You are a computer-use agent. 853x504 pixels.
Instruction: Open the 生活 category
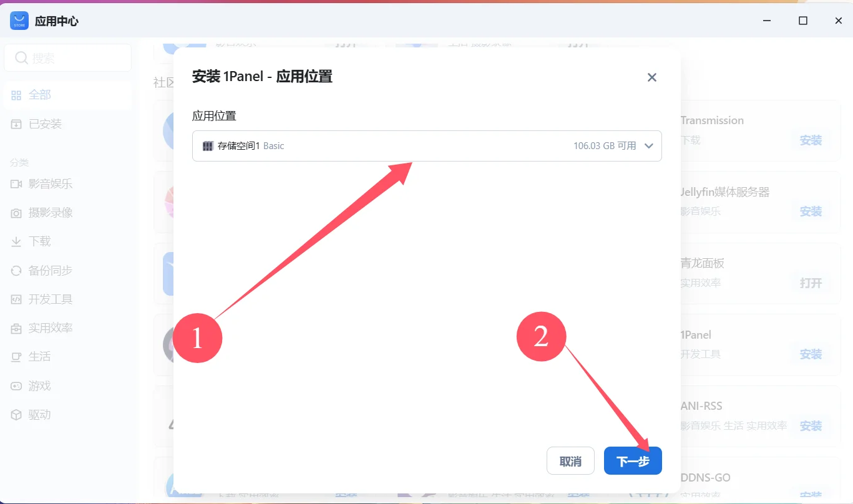(39, 357)
